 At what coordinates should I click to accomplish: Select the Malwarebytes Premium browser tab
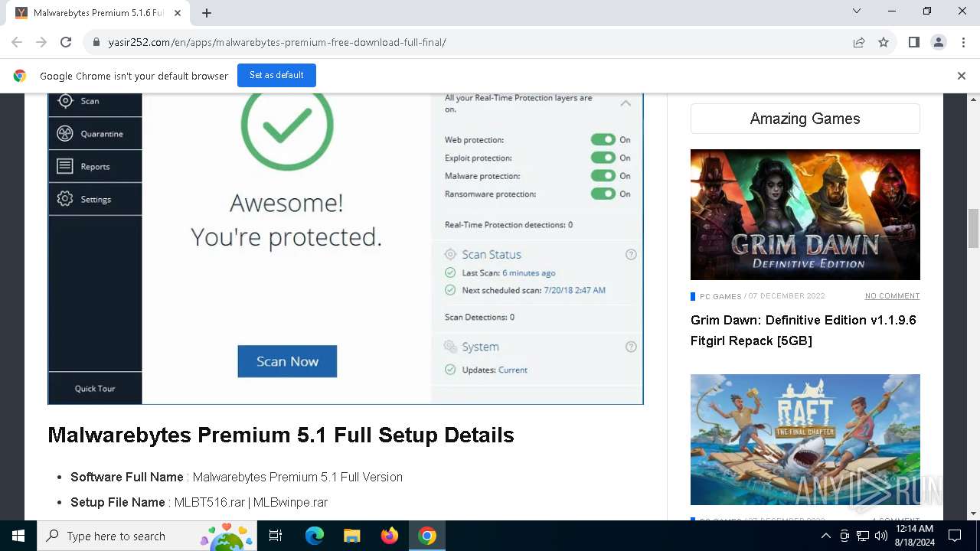coord(98,13)
